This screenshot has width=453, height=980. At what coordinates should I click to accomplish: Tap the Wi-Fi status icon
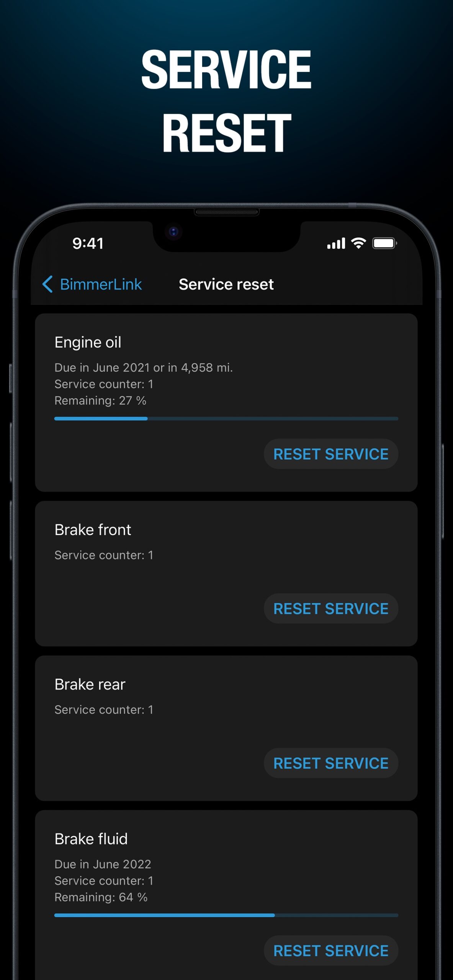point(358,243)
